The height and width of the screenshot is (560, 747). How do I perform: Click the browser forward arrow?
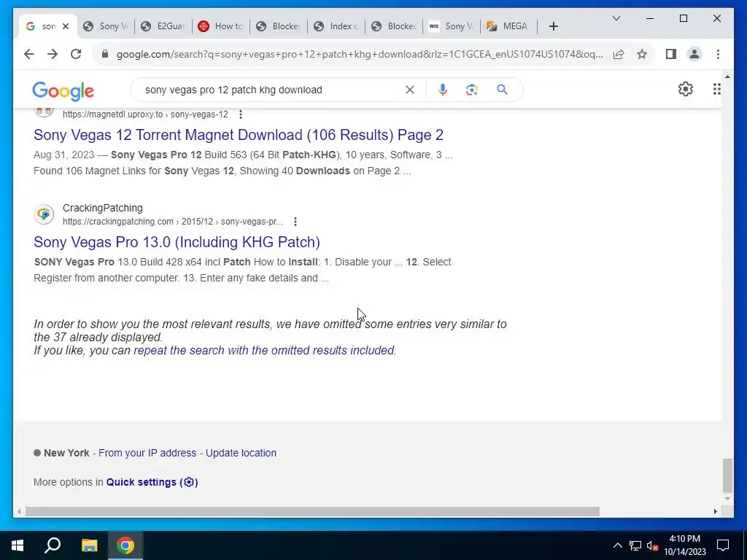(x=53, y=54)
